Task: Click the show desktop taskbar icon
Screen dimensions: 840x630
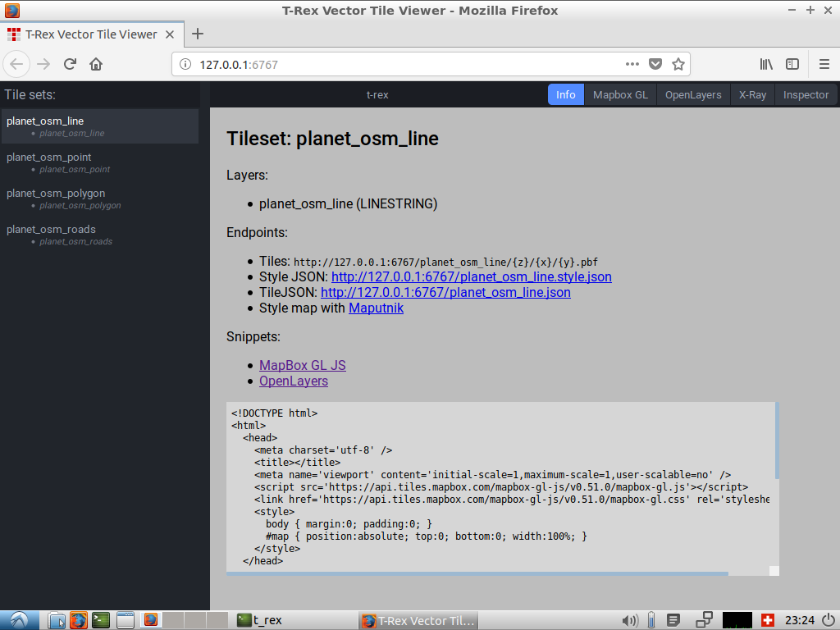Action: point(125,620)
